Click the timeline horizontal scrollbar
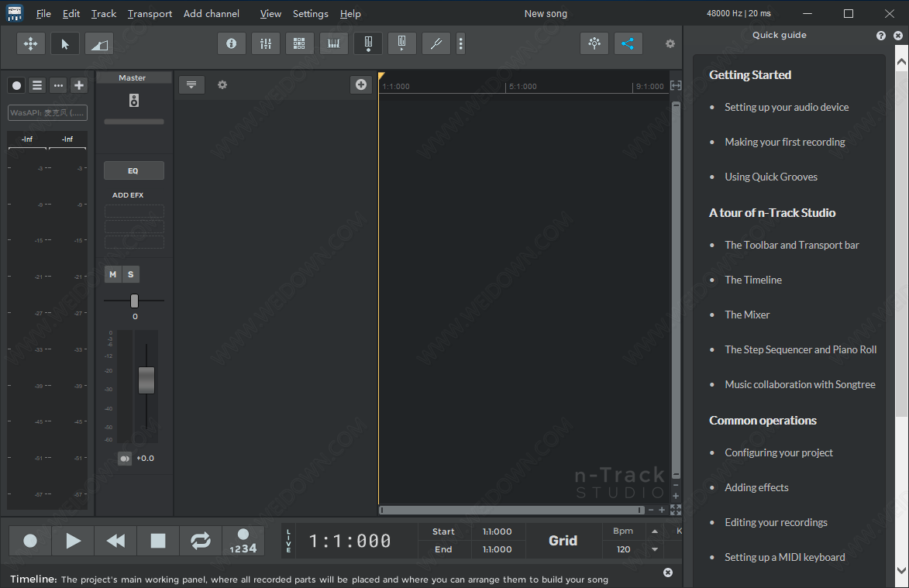Viewport: 909px width, 588px height. (x=511, y=510)
